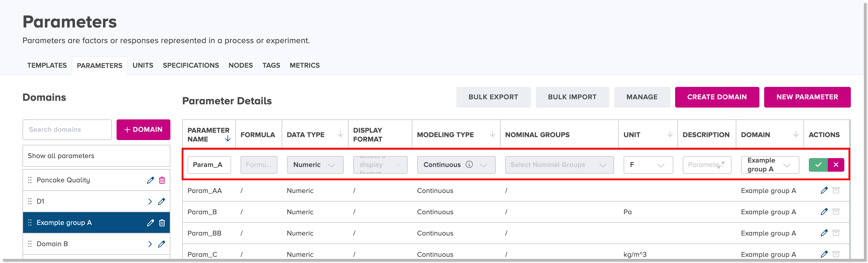Open the Select Nominal Groups dropdown
The height and width of the screenshot is (263, 868).
[x=559, y=165]
